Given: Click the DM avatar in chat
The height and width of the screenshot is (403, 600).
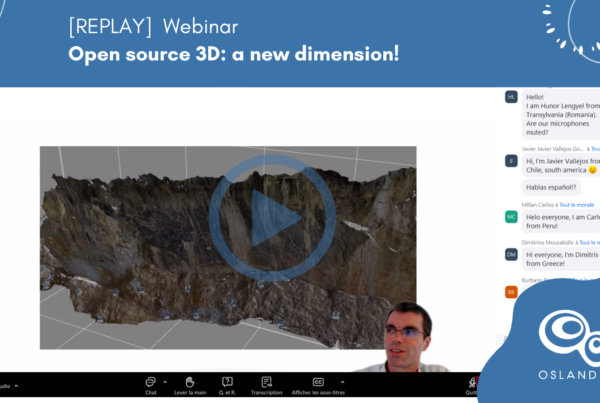Looking at the screenshot, I should (x=511, y=255).
